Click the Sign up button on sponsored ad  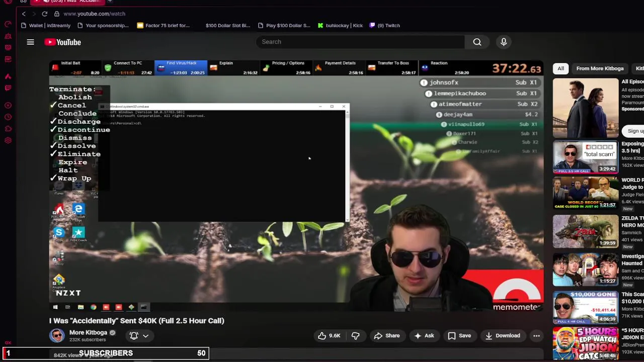[x=633, y=131]
